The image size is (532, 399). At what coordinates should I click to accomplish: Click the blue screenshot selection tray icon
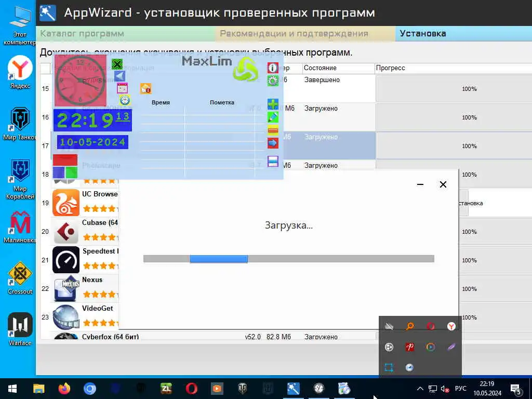[389, 367]
